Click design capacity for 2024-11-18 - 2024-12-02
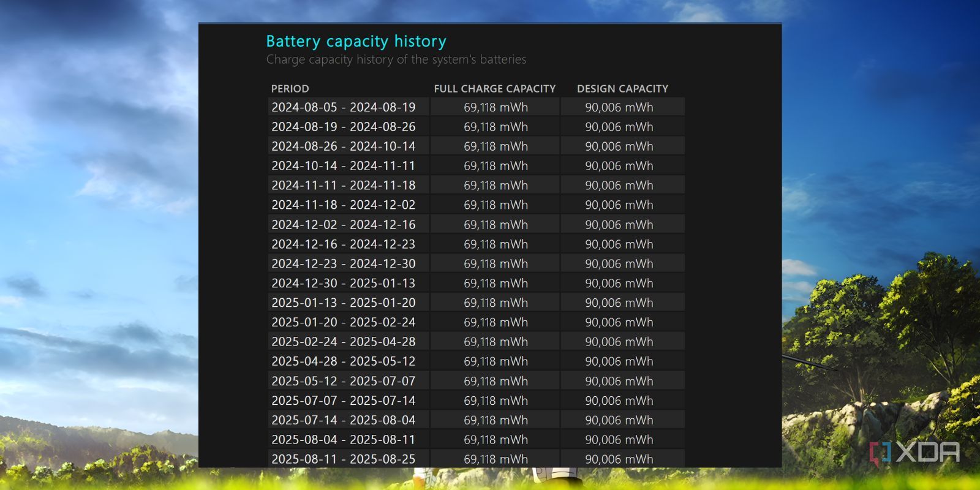The width and height of the screenshot is (980, 490). click(x=619, y=205)
